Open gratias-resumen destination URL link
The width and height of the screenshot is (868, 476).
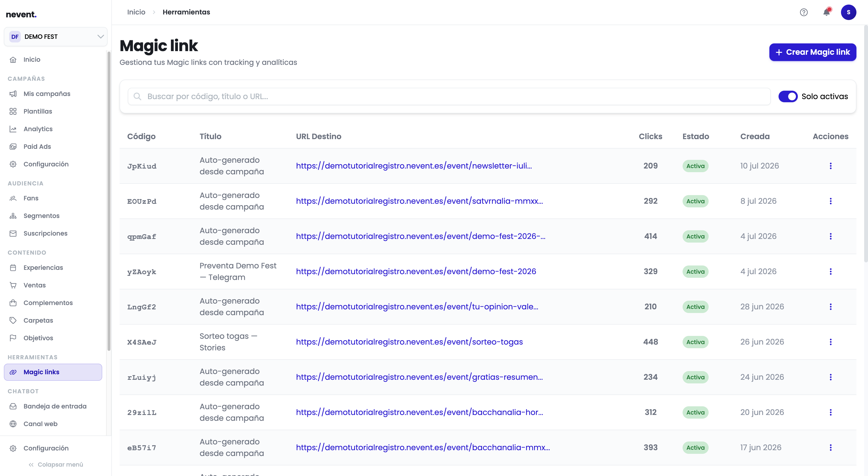[420, 377]
